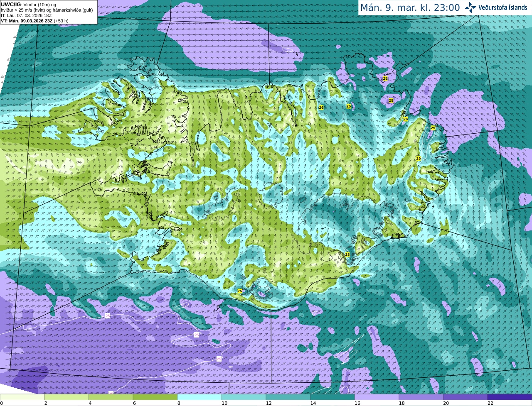
Task: Pick the violet 20–22 m/s legend swatch
Action: [465, 397]
